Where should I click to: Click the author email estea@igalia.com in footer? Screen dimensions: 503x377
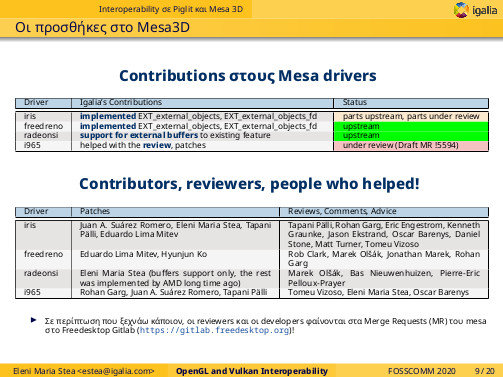(x=116, y=371)
